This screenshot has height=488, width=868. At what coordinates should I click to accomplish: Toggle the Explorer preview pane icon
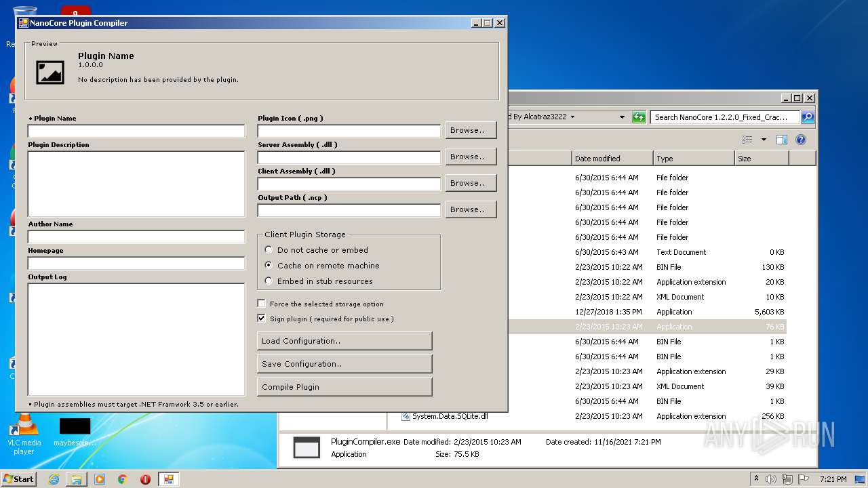click(781, 140)
